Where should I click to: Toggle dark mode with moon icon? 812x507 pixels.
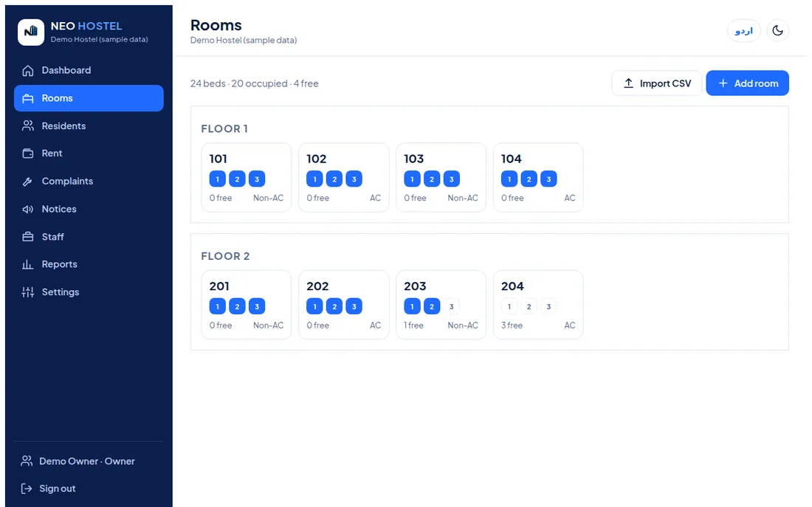[777, 30]
